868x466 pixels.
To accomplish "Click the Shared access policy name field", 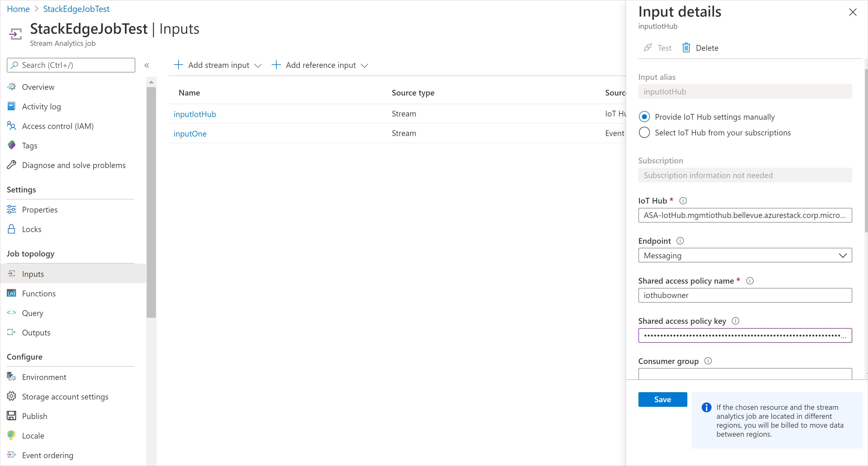I will click(x=745, y=295).
